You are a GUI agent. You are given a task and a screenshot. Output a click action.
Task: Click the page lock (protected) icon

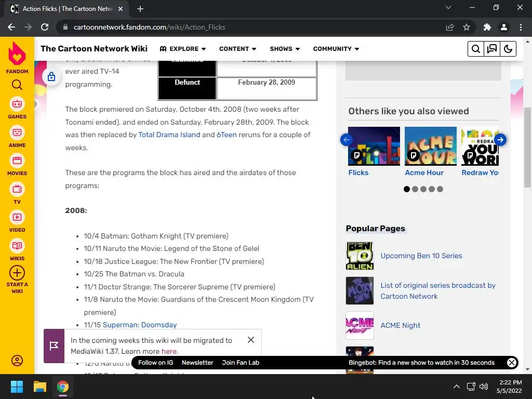tap(51, 77)
